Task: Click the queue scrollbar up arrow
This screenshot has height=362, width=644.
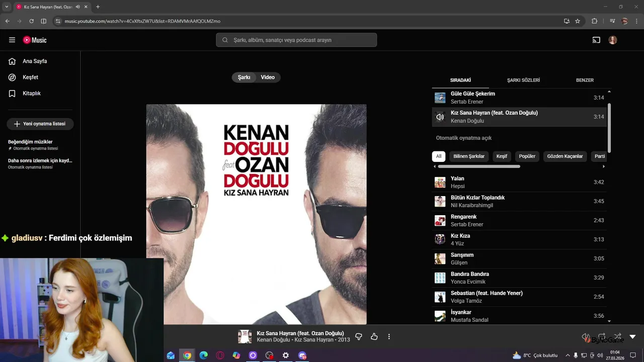Action: (609, 92)
